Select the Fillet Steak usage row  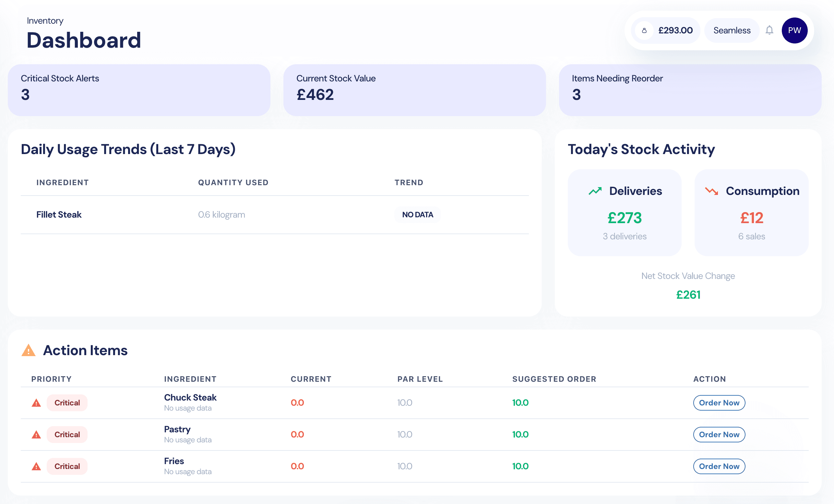pyautogui.click(x=274, y=215)
